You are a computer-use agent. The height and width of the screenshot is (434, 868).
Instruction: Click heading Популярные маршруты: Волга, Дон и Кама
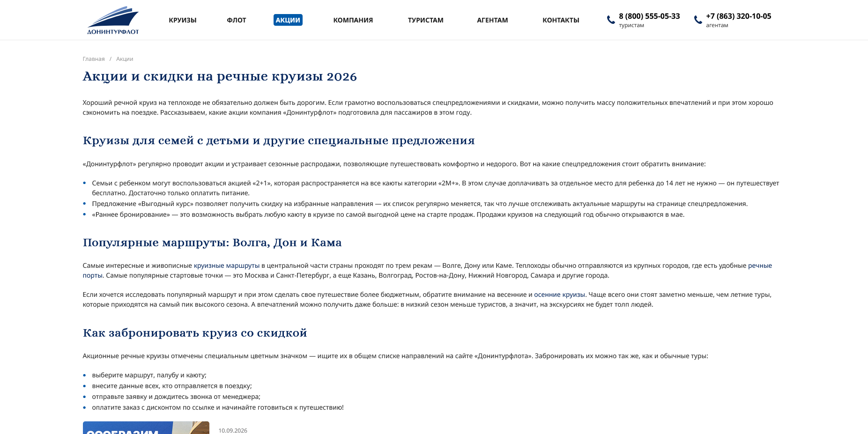pyautogui.click(x=212, y=243)
